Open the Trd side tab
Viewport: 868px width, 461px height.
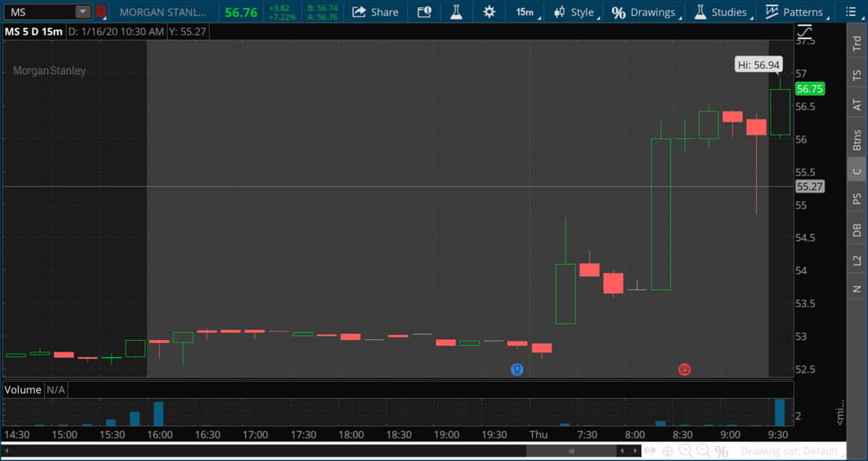click(x=857, y=43)
